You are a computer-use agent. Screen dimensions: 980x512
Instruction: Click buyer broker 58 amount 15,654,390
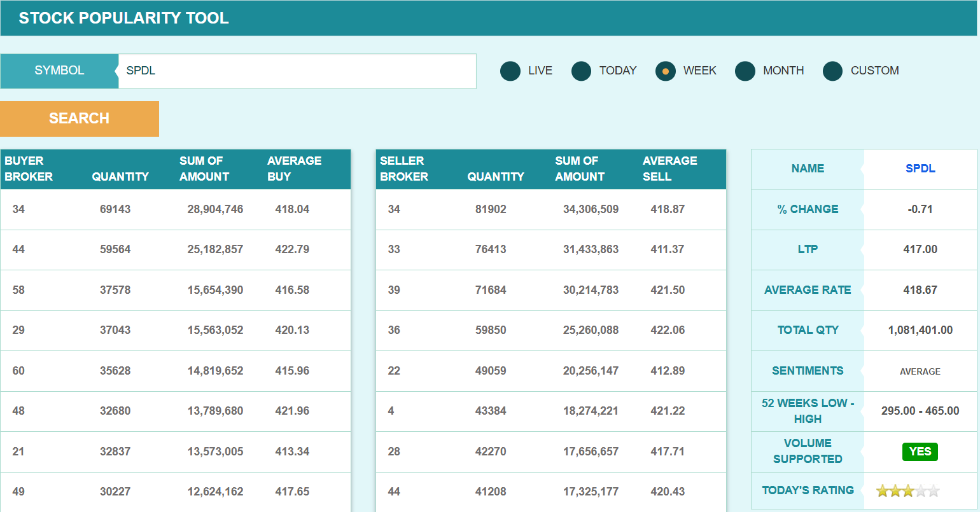pos(215,290)
